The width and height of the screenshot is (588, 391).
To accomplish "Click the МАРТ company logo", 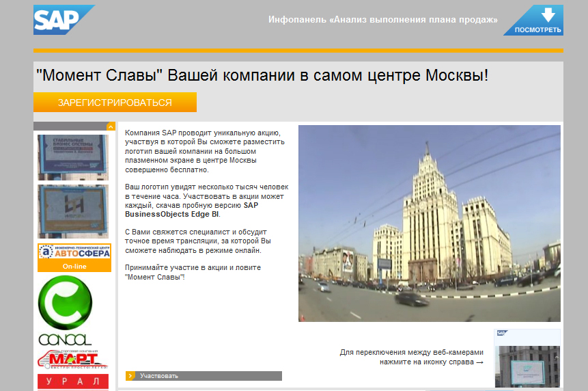I will (73, 360).
